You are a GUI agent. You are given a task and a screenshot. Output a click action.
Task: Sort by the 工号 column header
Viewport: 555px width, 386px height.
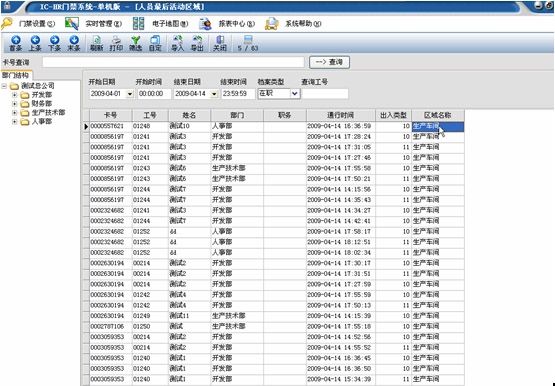(x=150, y=115)
